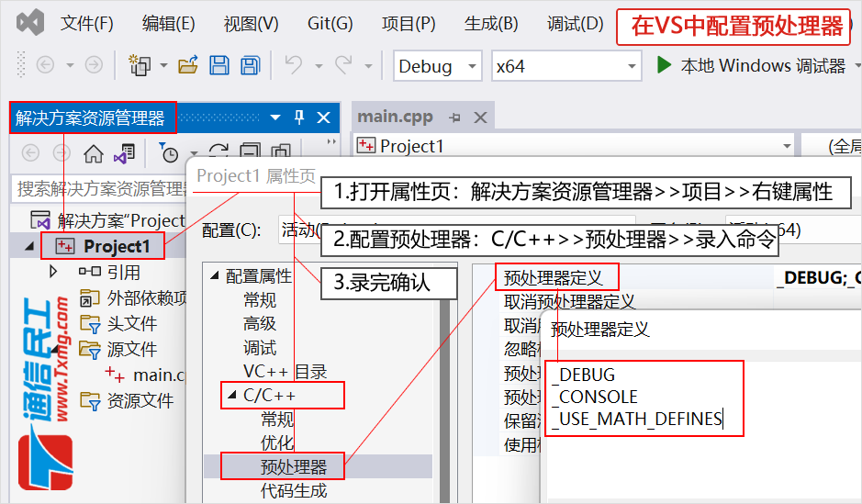The width and height of the screenshot is (862, 504).
Task: Click the _USE_MATH_DEFINES line in the editor
Action: (638, 419)
